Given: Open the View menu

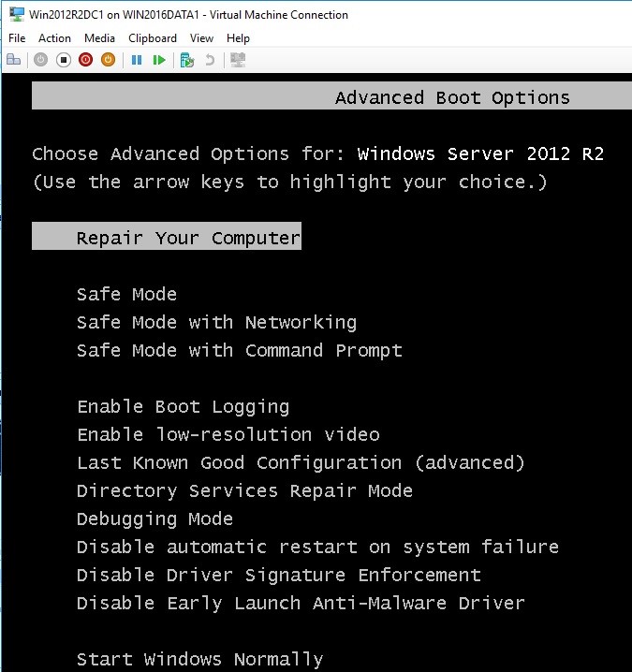Looking at the screenshot, I should tap(201, 38).
